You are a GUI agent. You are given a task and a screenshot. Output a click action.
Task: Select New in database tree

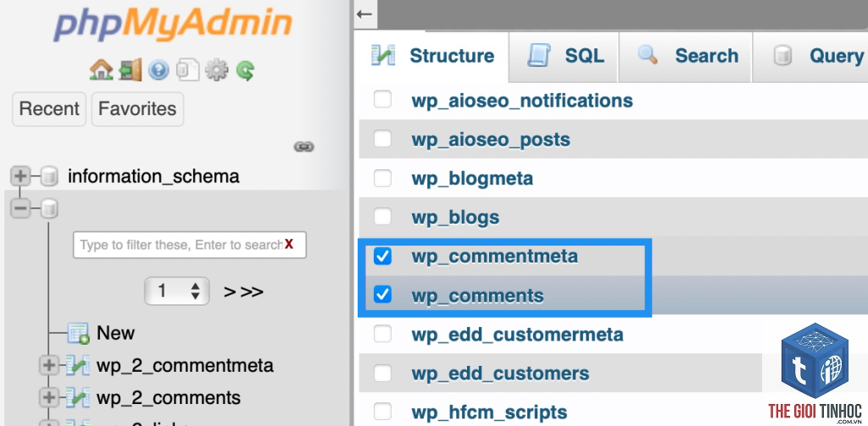pos(115,333)
